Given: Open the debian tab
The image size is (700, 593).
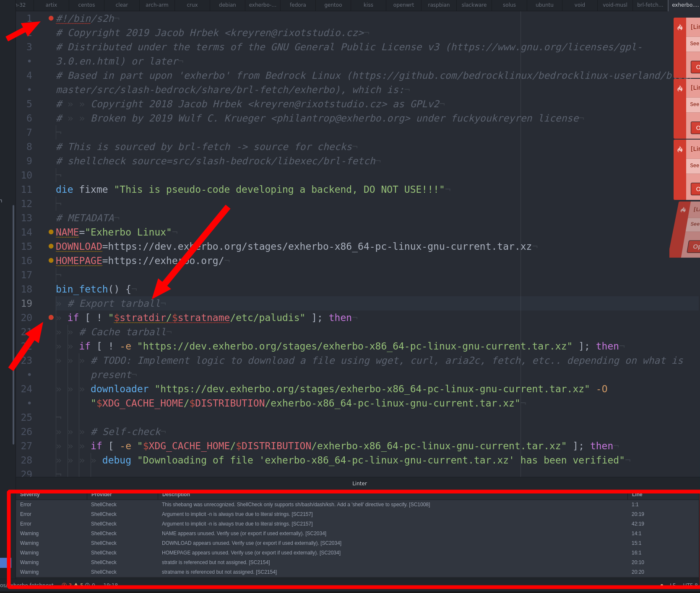Looking at the screenshot, I should [x=227, y=5].
